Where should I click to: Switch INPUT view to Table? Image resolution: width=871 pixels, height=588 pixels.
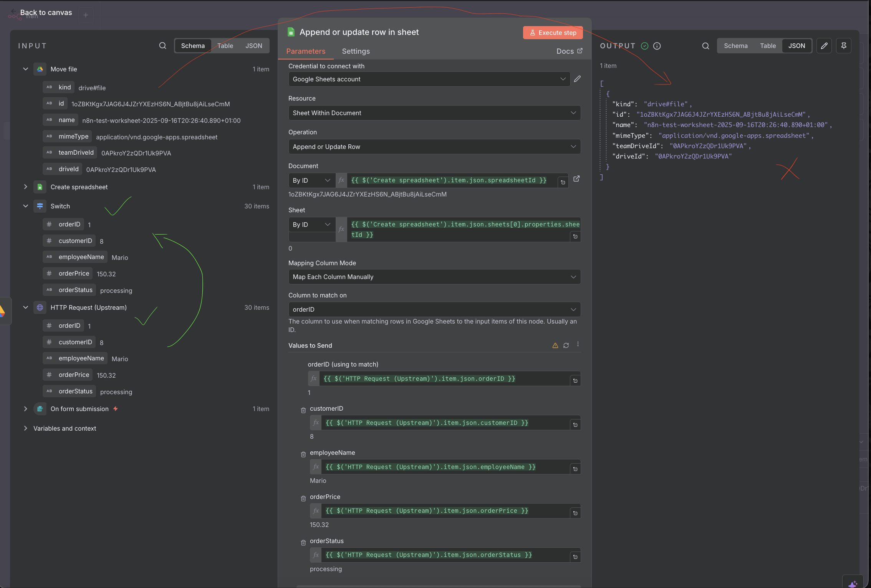coord(225,46)
